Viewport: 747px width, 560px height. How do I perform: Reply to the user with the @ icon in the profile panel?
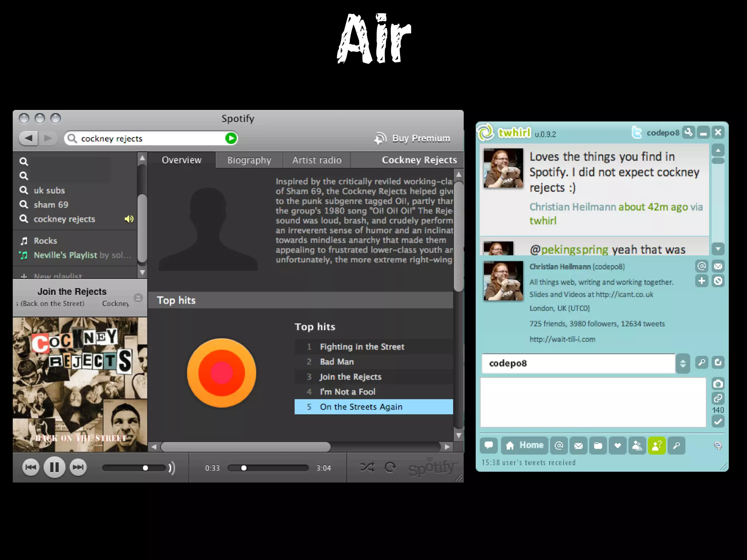pyautogui.click(x=702, y=266)
